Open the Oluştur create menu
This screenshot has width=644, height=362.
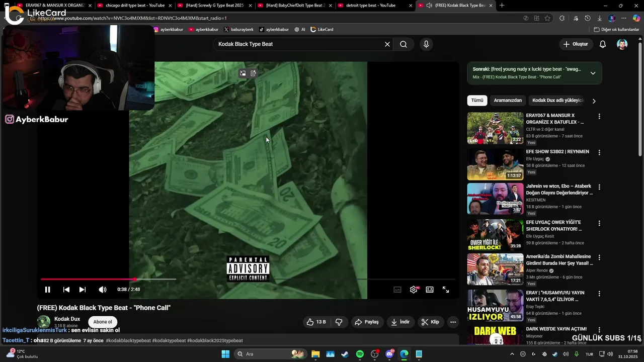[576, 44]
